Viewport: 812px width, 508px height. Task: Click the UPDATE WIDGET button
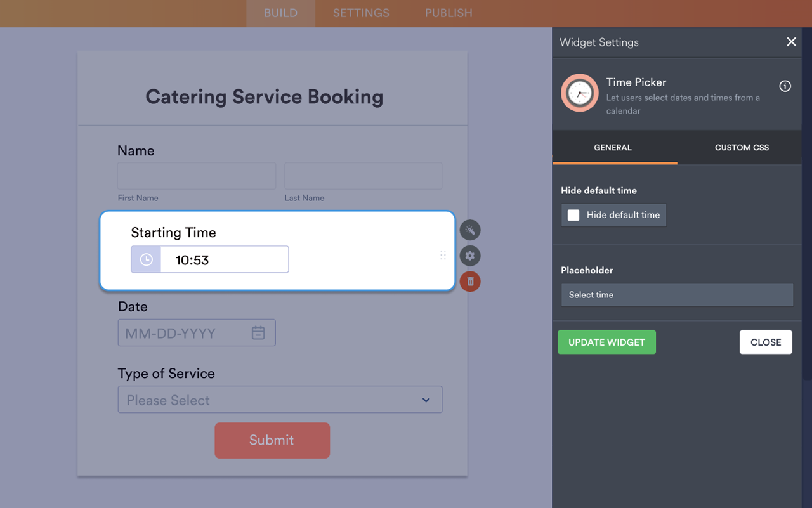[x=606, y=342]
